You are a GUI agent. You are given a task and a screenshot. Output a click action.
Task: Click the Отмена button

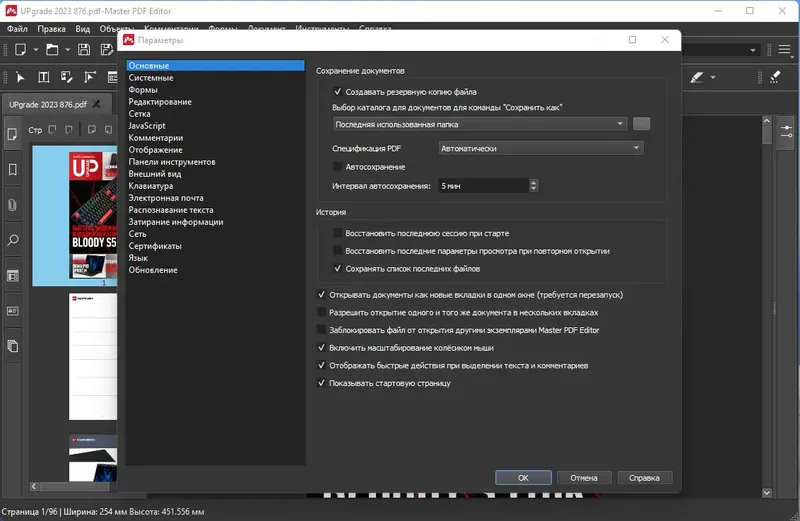[x=584, y=478]
